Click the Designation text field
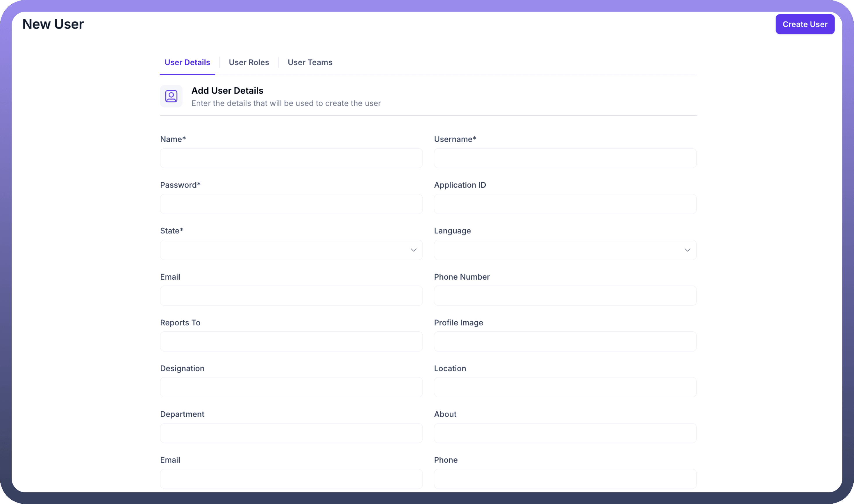Viewport: 854px width, 504px height. coord(291,387)
